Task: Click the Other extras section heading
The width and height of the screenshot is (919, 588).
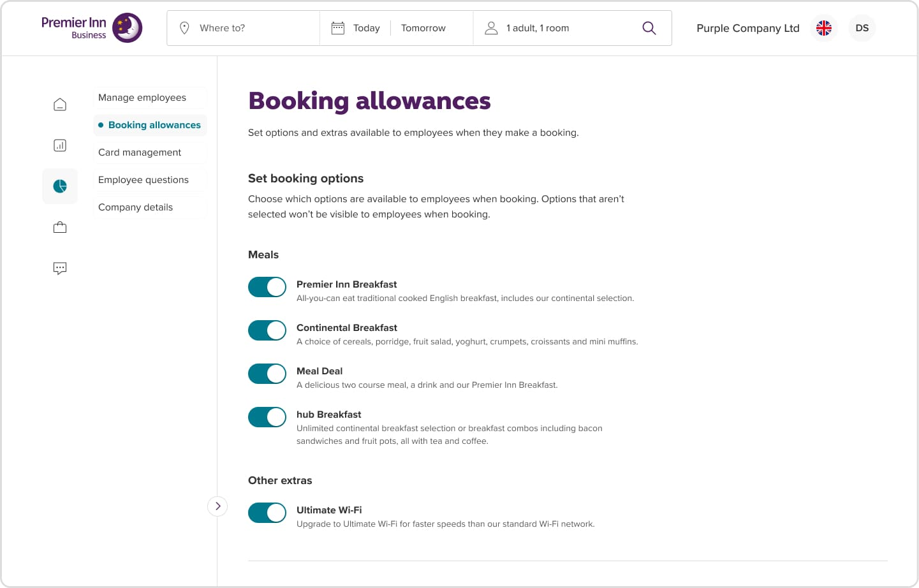Action: pos(280,480)
